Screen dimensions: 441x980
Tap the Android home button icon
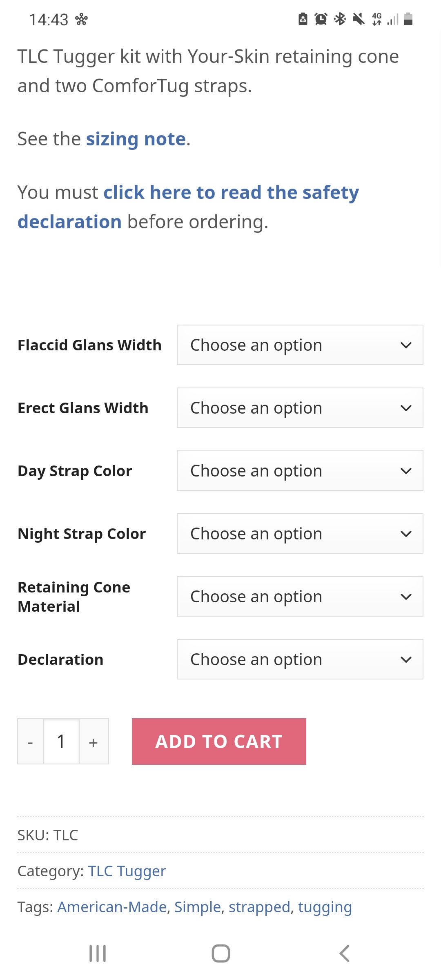click(x=221, y=954)
